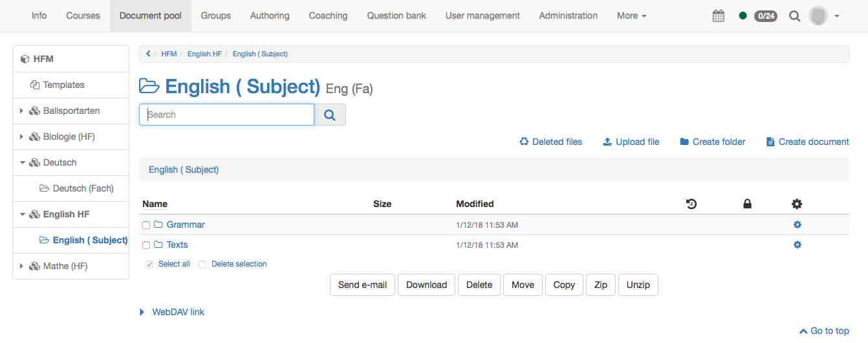Click the green online status indicator
Viewport: 868px width, 343px height.
pyautogui.click(x=743, y=16)
